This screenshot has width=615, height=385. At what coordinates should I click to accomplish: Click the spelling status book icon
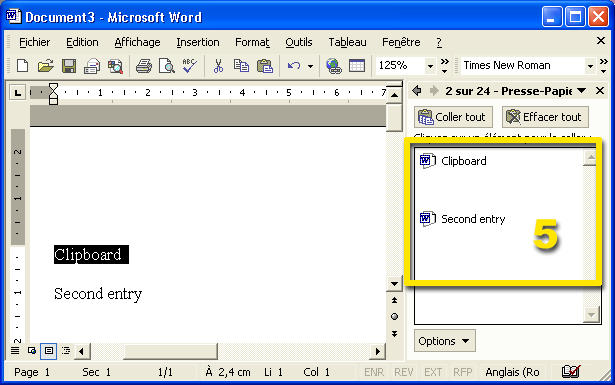click(571, 371)
